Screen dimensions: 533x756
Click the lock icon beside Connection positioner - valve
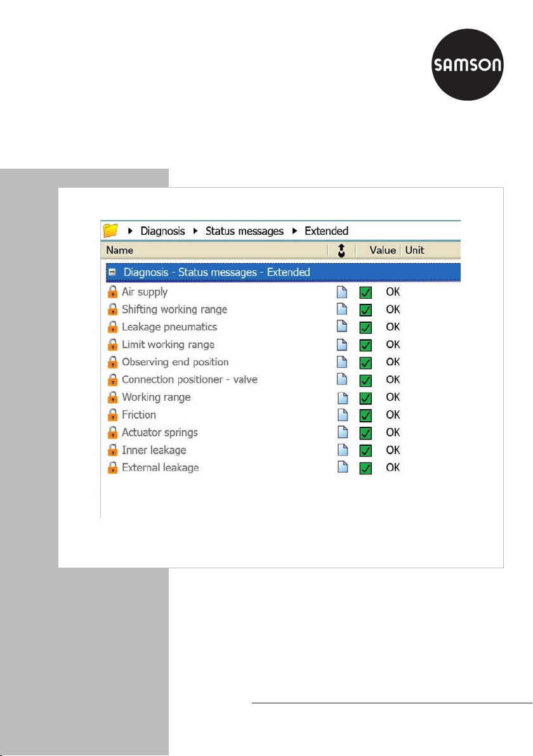coord(112,380)
